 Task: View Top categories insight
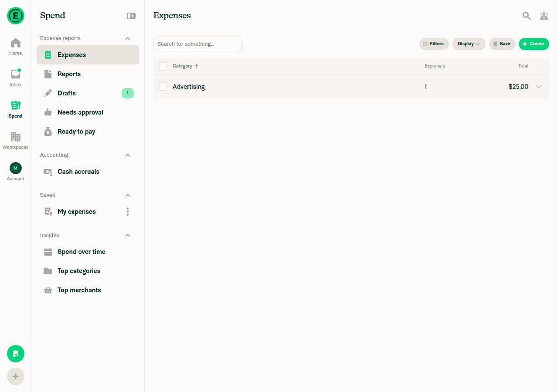pyautogui.click(x=88, y=271)
